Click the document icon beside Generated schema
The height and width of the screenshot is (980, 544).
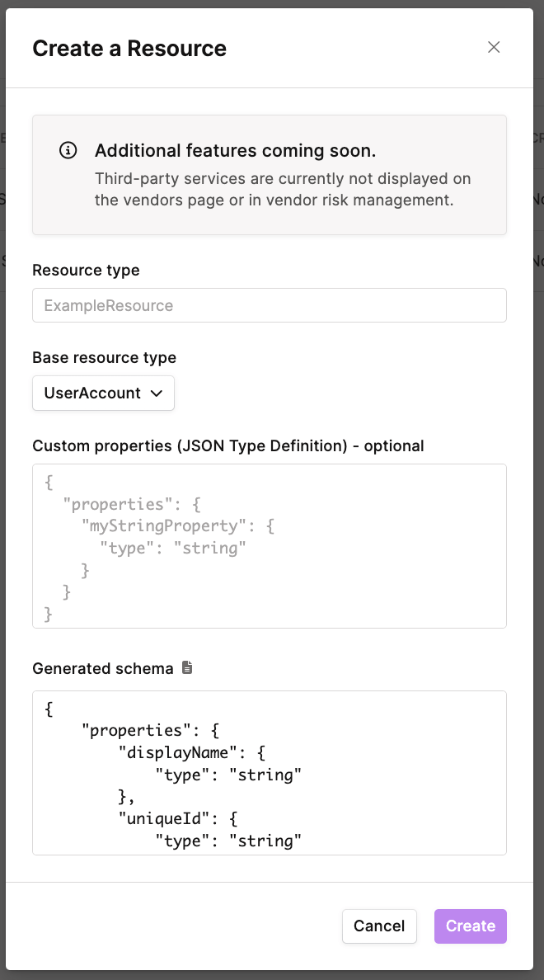187,667
